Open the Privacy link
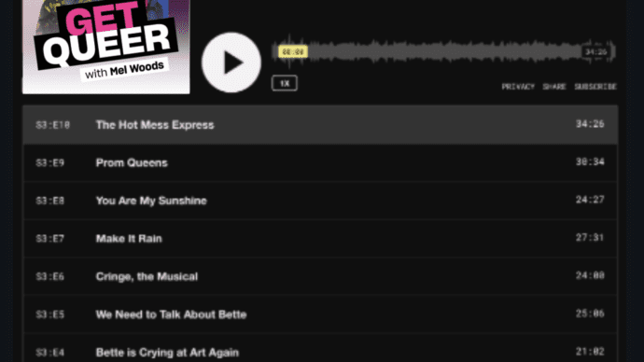 [518, 87]
